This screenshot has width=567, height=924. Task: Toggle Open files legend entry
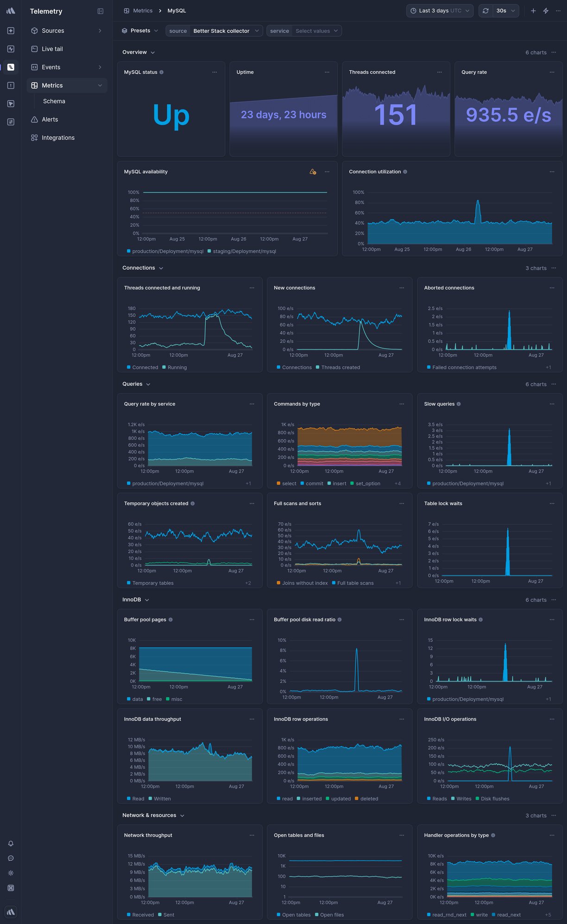[329, 915]
